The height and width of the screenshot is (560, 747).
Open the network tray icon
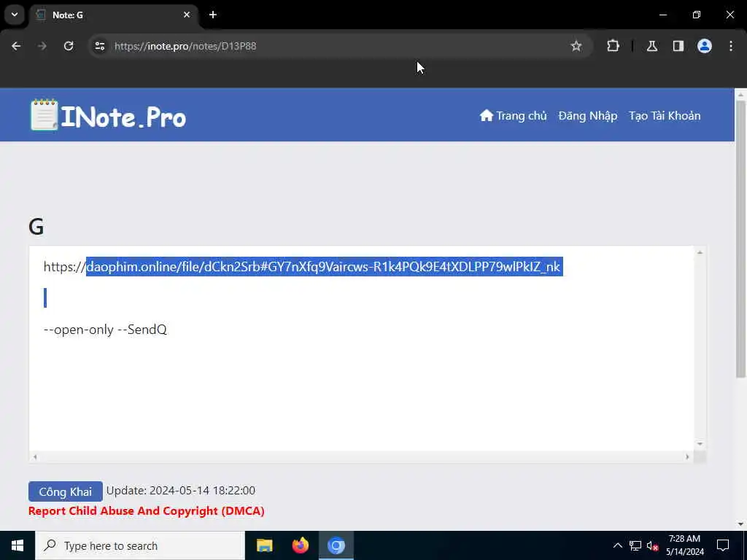click(635, 545)
